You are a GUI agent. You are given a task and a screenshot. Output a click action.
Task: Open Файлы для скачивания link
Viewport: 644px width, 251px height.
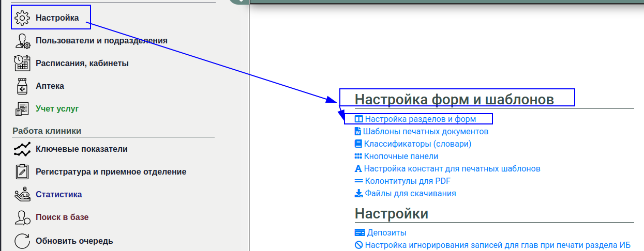coord(410,194)
